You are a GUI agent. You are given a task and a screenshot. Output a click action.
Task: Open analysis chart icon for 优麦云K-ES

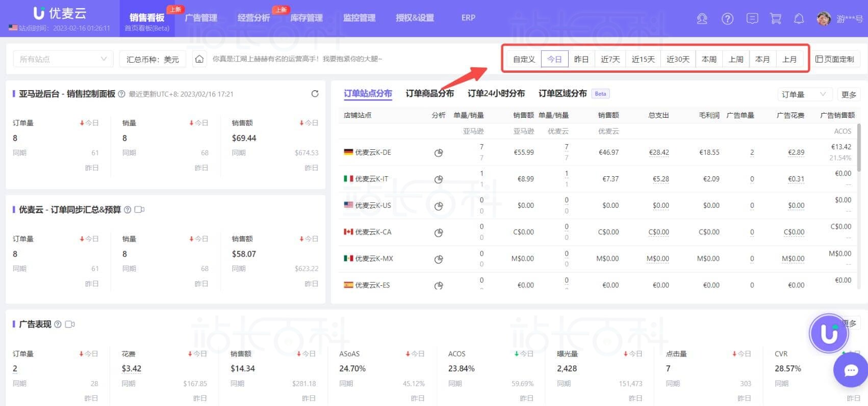point(439,285)
